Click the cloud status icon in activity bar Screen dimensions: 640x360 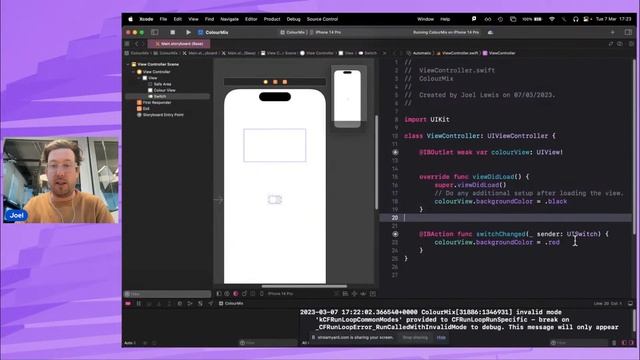490,32
